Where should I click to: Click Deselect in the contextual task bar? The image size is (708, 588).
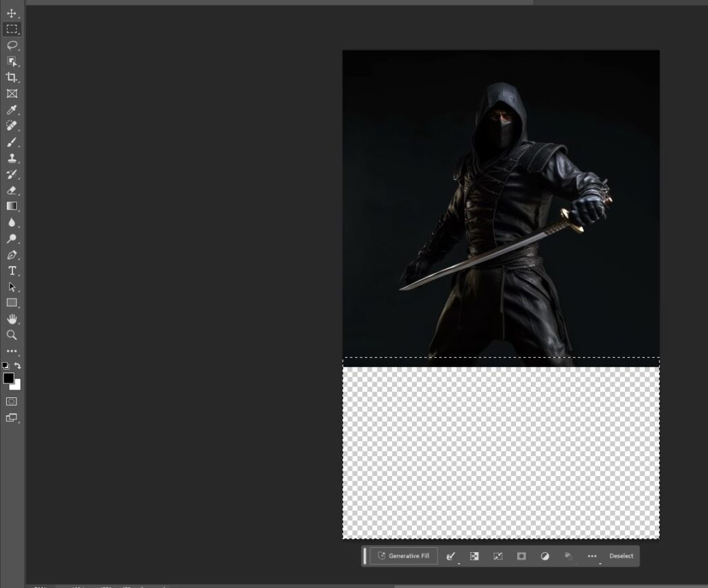coord(621,556)
